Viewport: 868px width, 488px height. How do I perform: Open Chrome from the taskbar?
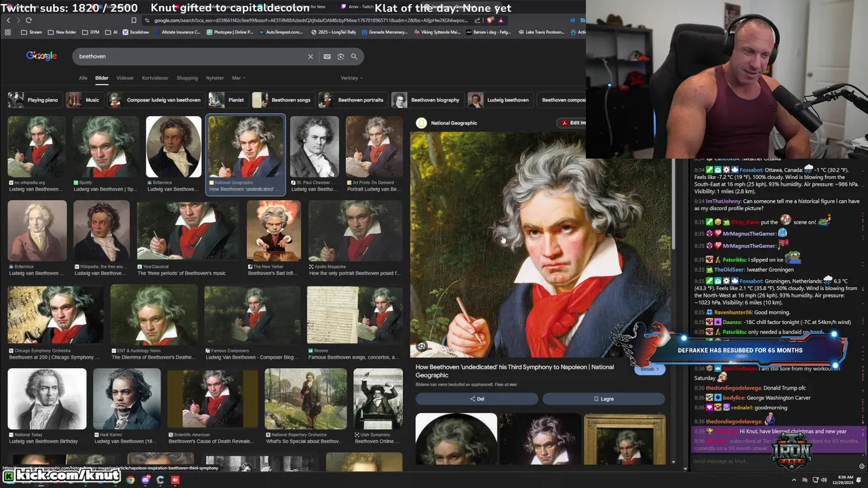[x=130, y=480]
